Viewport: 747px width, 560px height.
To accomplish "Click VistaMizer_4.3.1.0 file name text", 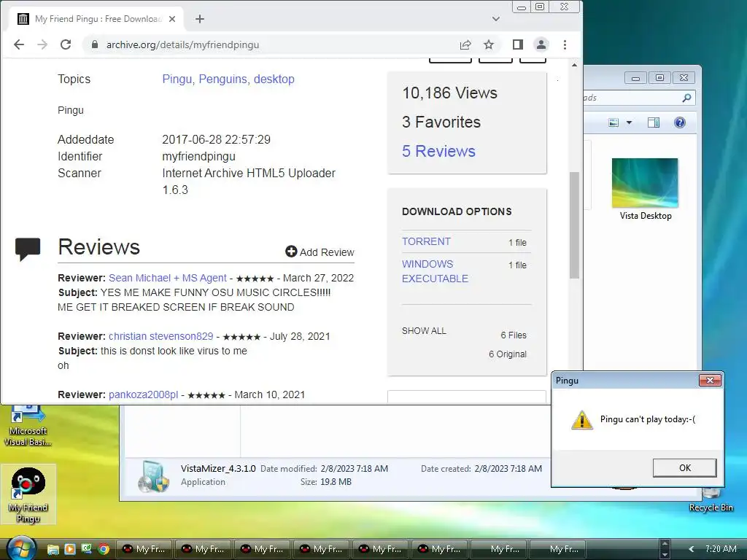I will pos(218,469).
